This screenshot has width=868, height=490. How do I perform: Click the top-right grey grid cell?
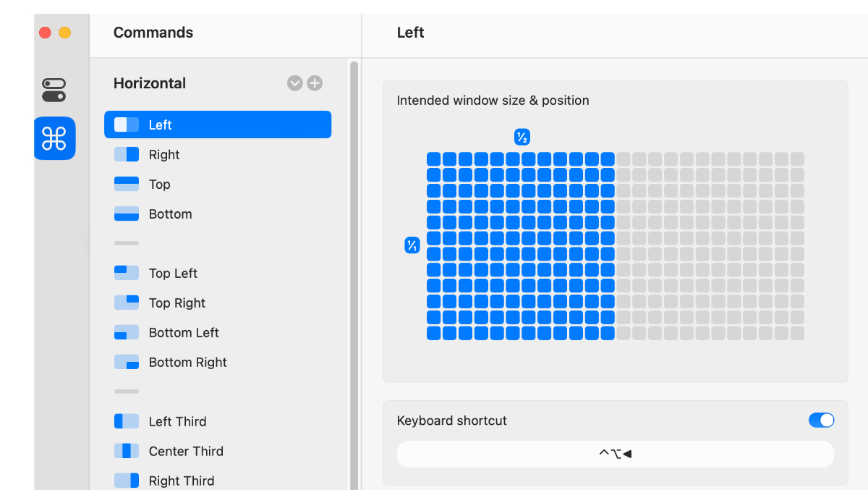[x=797, y=159]
